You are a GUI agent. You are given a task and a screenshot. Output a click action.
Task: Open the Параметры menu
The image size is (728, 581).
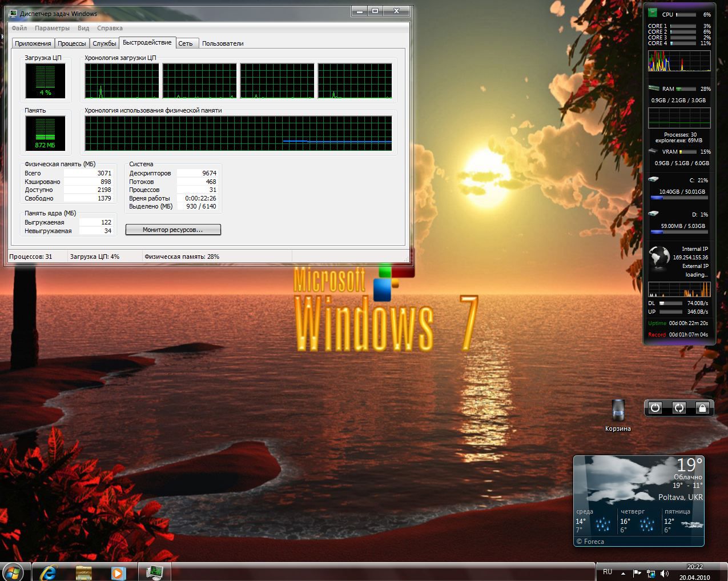pyautogui.click(x=52, y=28)
